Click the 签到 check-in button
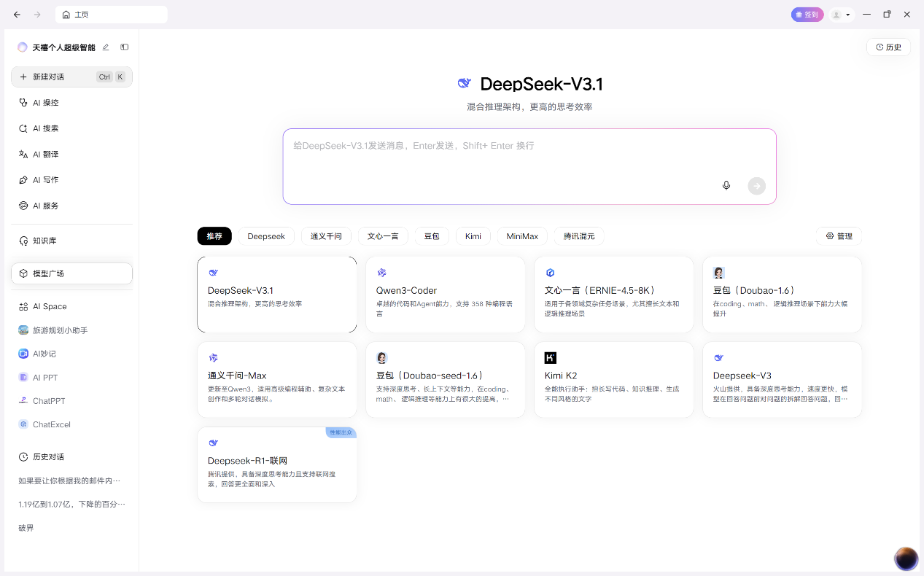 (x=807, y=15)
